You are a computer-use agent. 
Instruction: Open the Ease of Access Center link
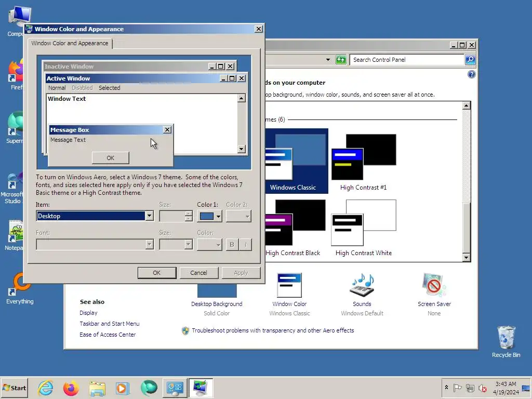108,335
